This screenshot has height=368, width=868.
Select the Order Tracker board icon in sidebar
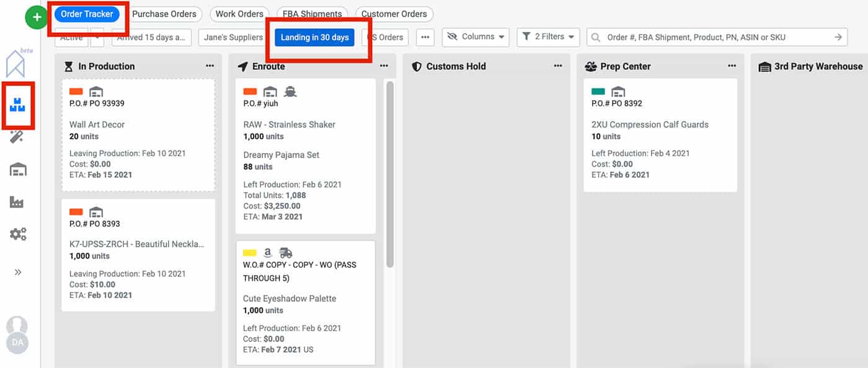[18, 105]
